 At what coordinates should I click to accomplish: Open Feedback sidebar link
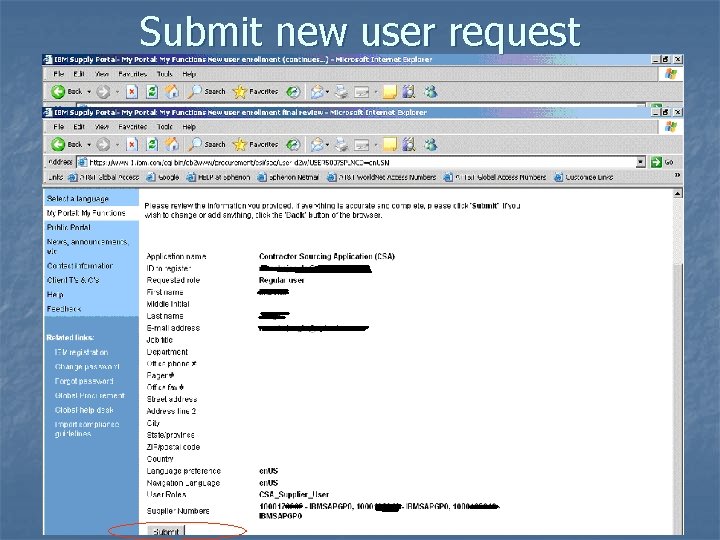tap(64, 309)
